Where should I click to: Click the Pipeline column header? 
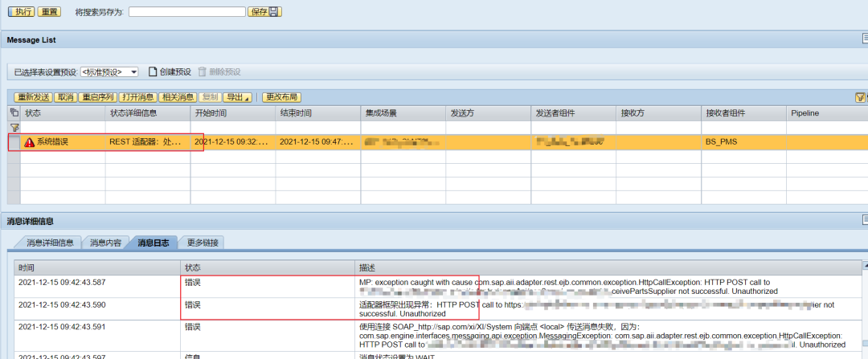pos(827,113)
